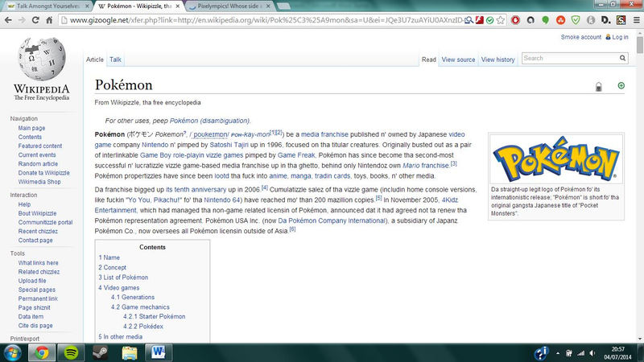
Task: Open Spotify from the taskbar
Action: coord(71,352)
